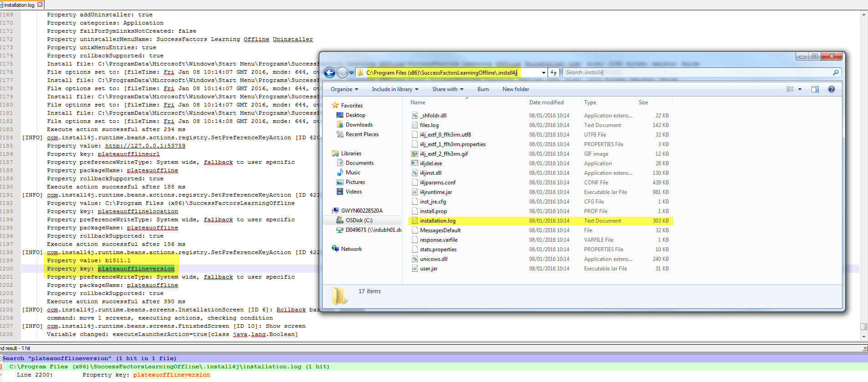Click editor vertical scrollbar down arrow

(x=864, y=336)
